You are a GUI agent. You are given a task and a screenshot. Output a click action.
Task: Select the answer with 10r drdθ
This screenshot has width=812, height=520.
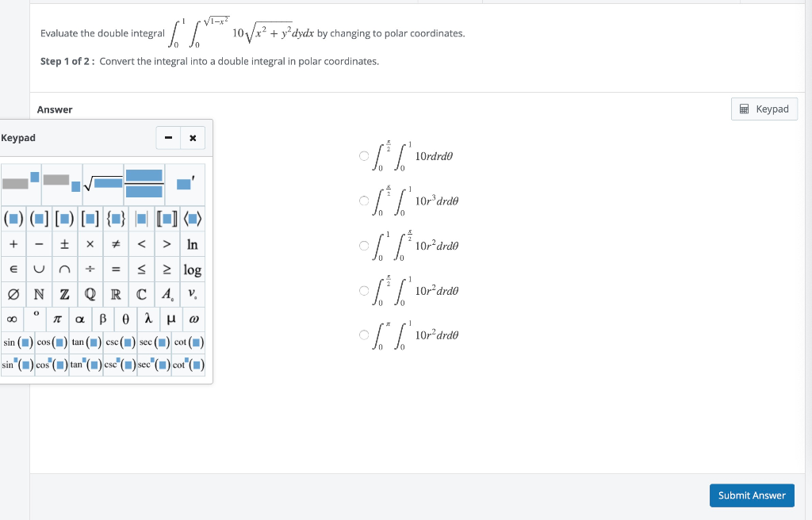point(364,155)
